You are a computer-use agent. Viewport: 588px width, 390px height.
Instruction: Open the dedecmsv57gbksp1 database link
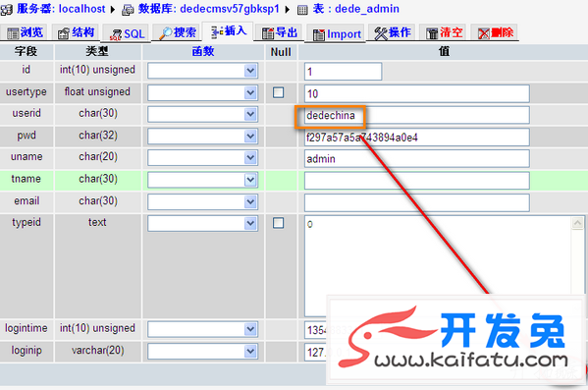point(230,9)
